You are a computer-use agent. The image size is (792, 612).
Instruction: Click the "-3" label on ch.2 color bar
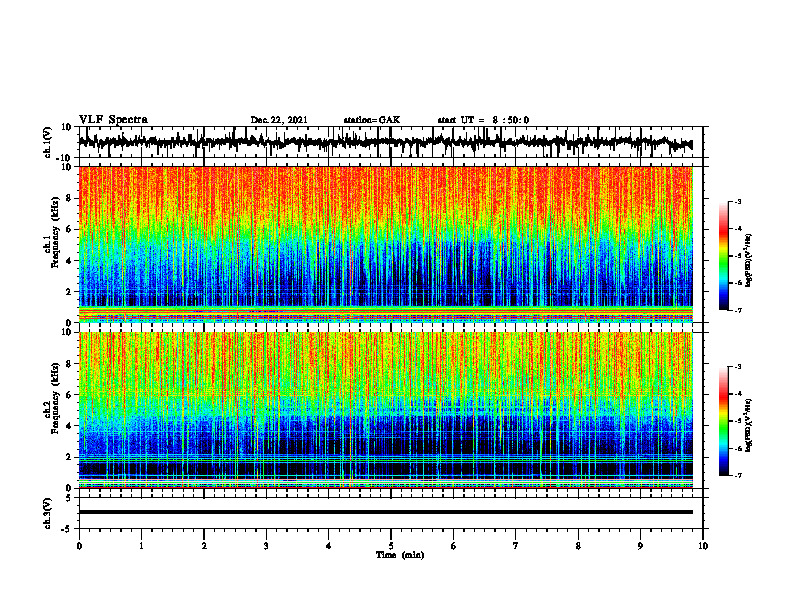pyautogui.click(x=738, y=367)
